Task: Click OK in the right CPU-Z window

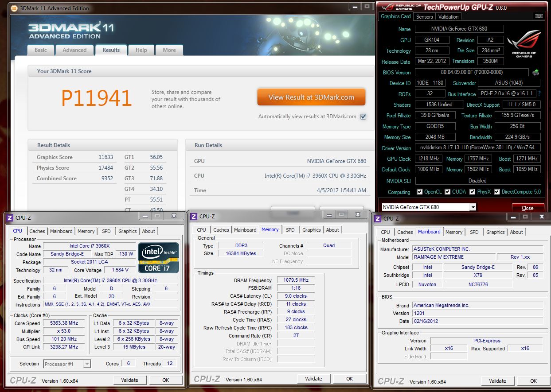Action: coord(533,381)
